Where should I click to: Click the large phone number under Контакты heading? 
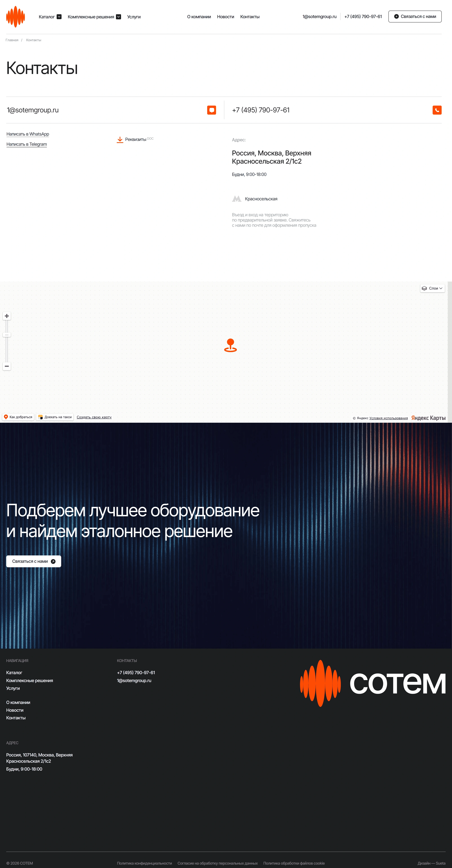point(261,110)
